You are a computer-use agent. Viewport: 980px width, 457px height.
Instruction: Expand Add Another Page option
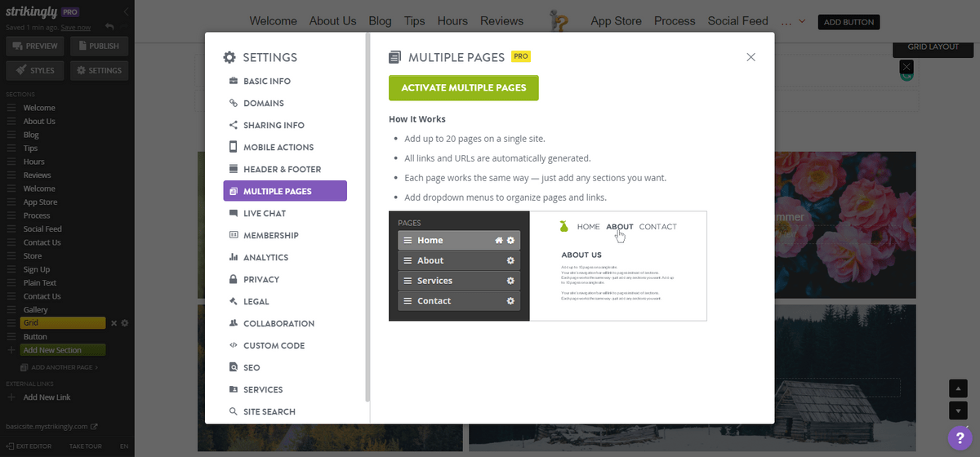click(x=59, y=367)
